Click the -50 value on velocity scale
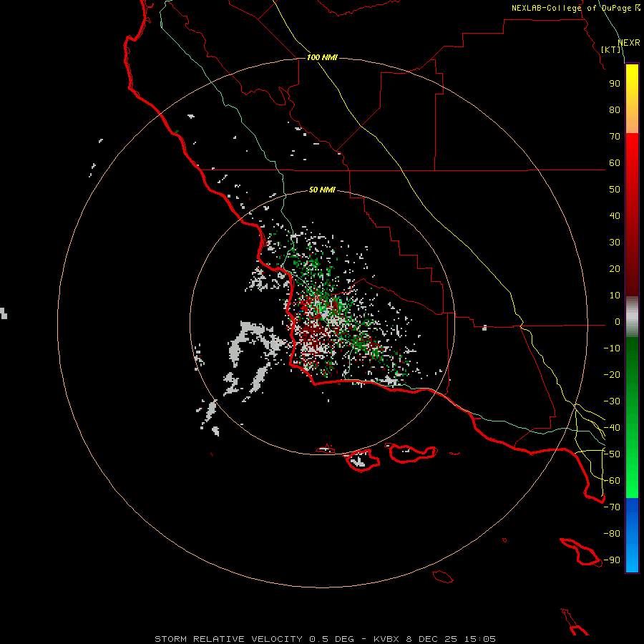 612,454
